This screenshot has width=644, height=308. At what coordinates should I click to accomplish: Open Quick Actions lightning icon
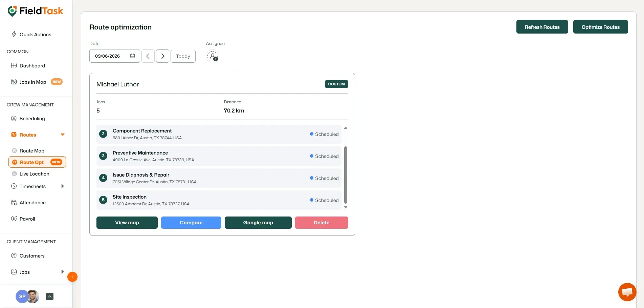(x=14, y=34)
